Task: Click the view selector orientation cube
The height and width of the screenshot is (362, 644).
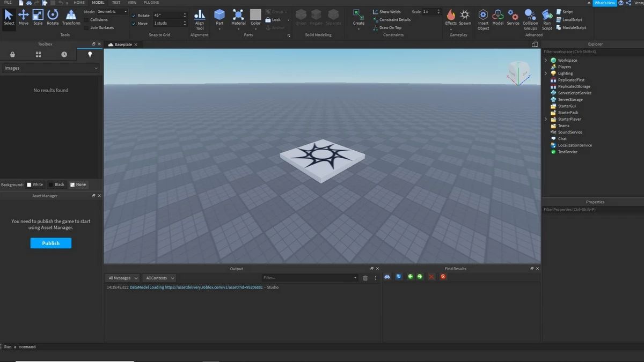Action: tap(518, 72)
